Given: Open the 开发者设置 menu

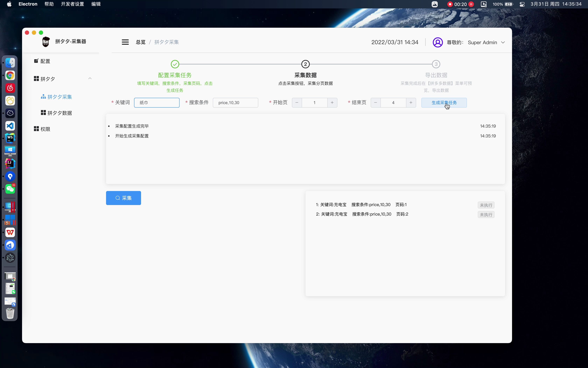Looking at the screenshot, I should [x=72, y=4].
